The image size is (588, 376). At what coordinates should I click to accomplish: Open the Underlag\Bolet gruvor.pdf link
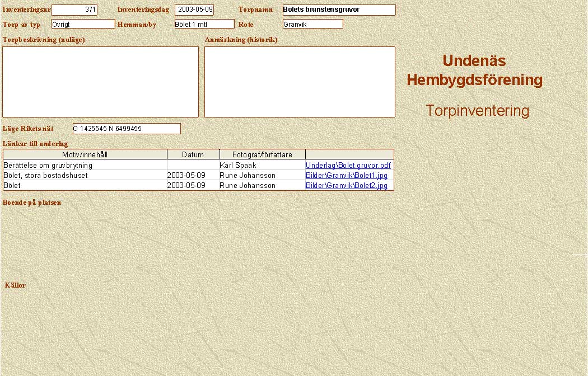coord(348,166)
